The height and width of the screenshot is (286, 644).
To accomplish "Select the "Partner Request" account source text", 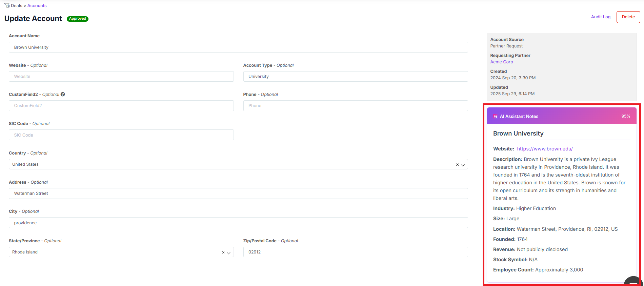I will (x=506, y=46).
